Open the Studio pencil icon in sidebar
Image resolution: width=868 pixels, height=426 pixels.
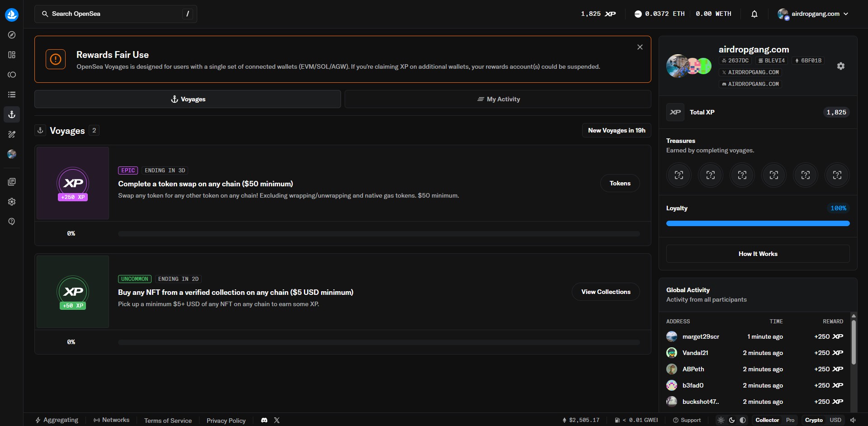click(12, 134)
